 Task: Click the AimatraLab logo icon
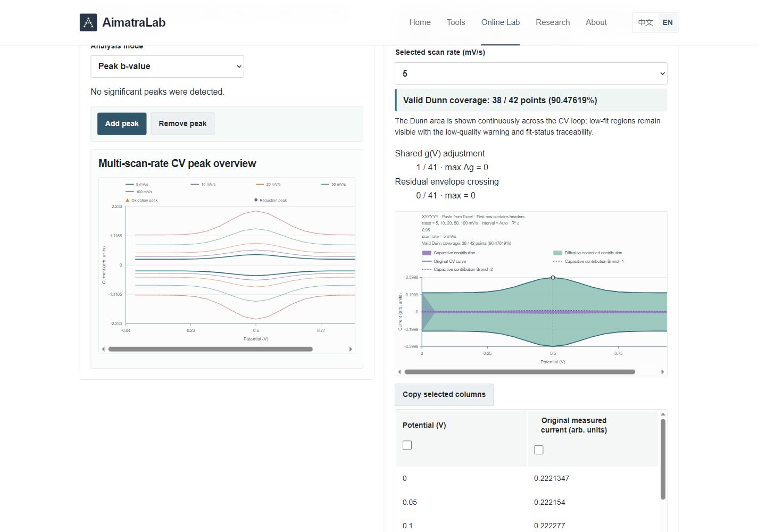(x=88, y=22)
